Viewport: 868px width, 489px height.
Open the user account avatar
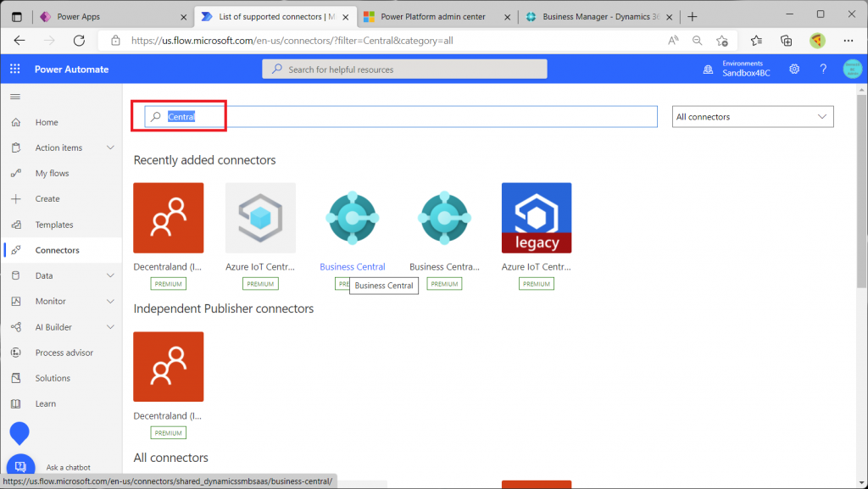tap(852, 69)
